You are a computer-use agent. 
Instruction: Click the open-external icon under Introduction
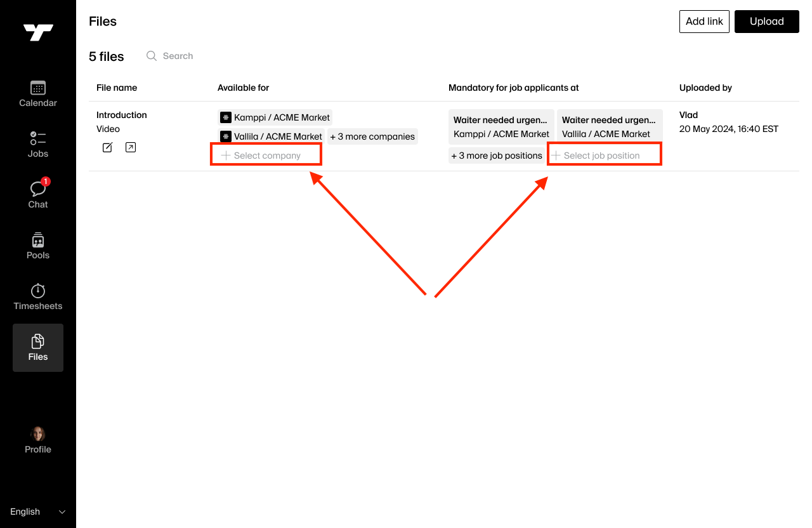[x=131, y=147]
